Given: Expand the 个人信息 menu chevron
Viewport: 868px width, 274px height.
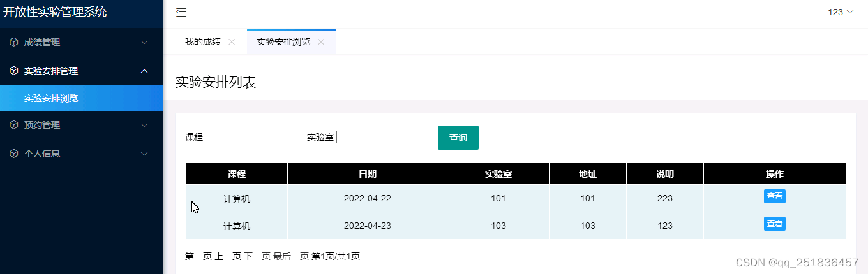Looking at the screenshot, I should pos(144,154).
